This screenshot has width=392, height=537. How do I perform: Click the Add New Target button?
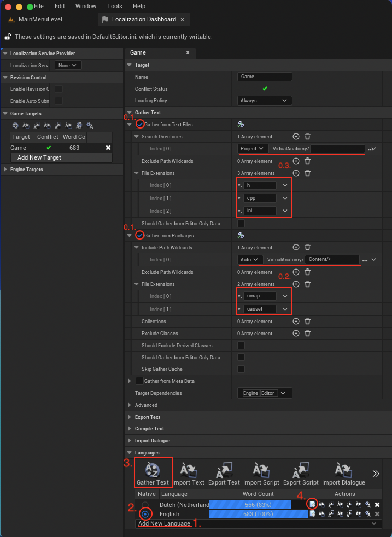click(39, 157)
